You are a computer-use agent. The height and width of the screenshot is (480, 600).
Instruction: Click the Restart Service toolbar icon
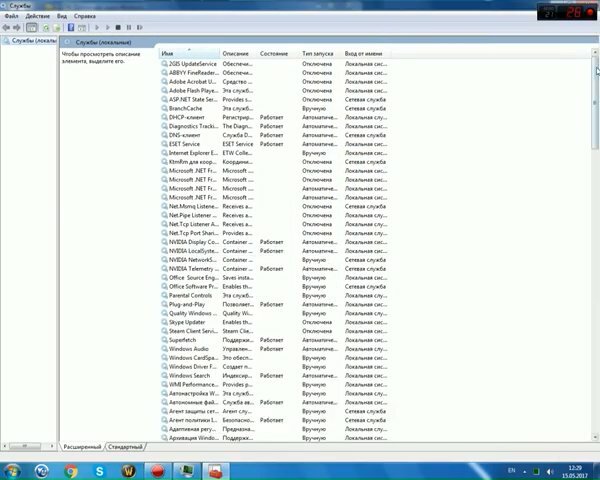pyautogui.click(x=140, y=28)
